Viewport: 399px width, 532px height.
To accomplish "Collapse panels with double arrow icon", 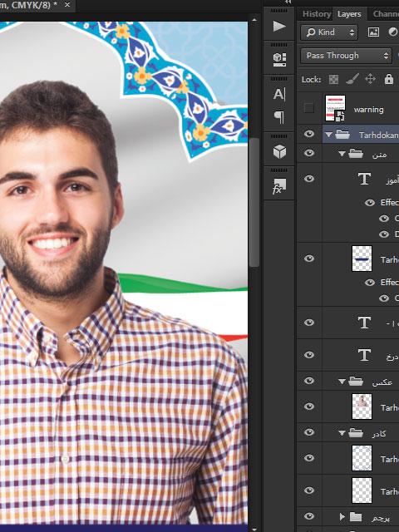I will pos(288,2).
